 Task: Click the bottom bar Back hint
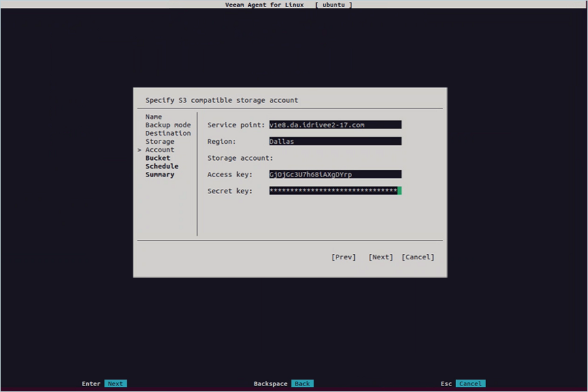click(302, 384)
